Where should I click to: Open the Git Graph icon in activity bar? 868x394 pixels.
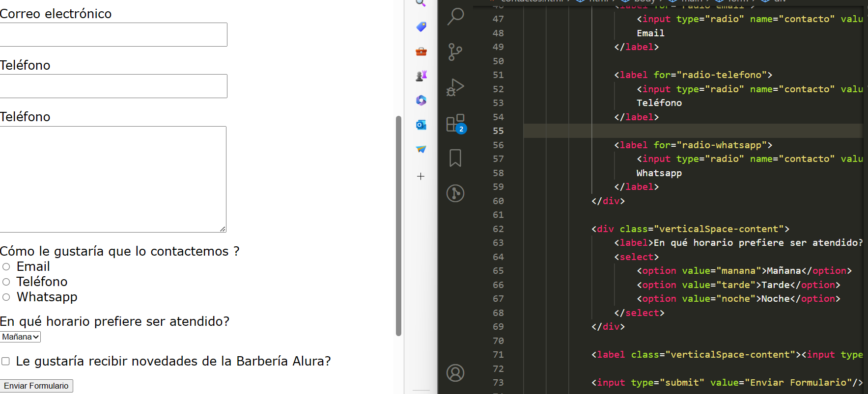tap(455, 193)
